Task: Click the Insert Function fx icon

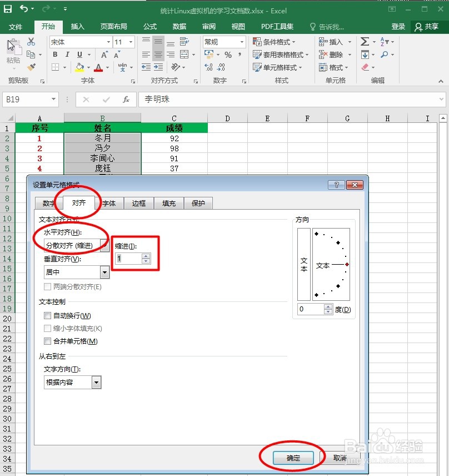Action: pos(126,100)
